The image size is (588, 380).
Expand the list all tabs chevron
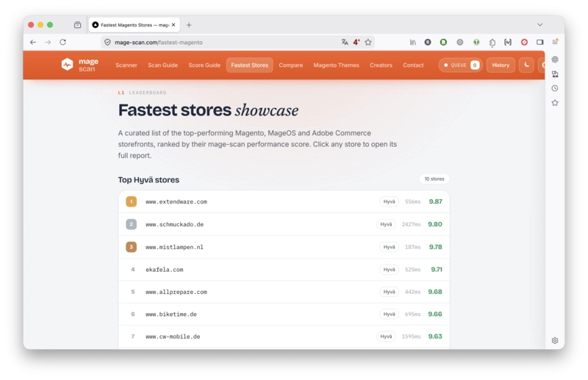click(x=539, y=25)
